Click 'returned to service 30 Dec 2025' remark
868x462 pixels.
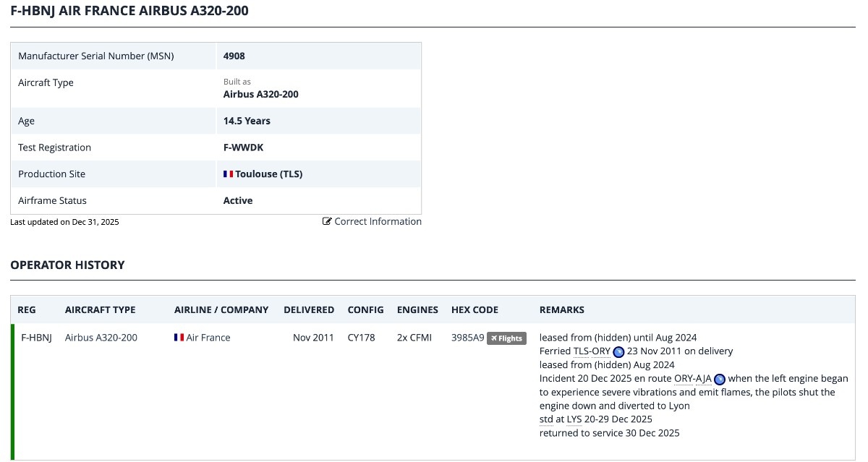[610, 433]
